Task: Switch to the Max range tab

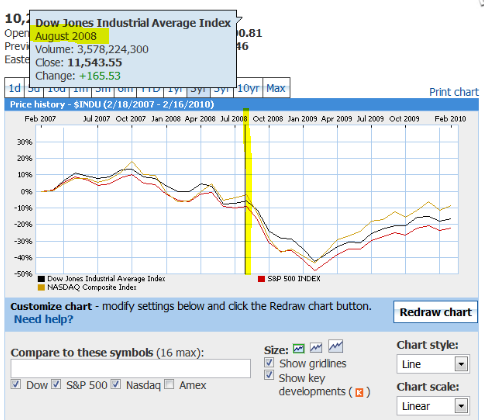Action: pyautogui.click(x=276, y=88)
